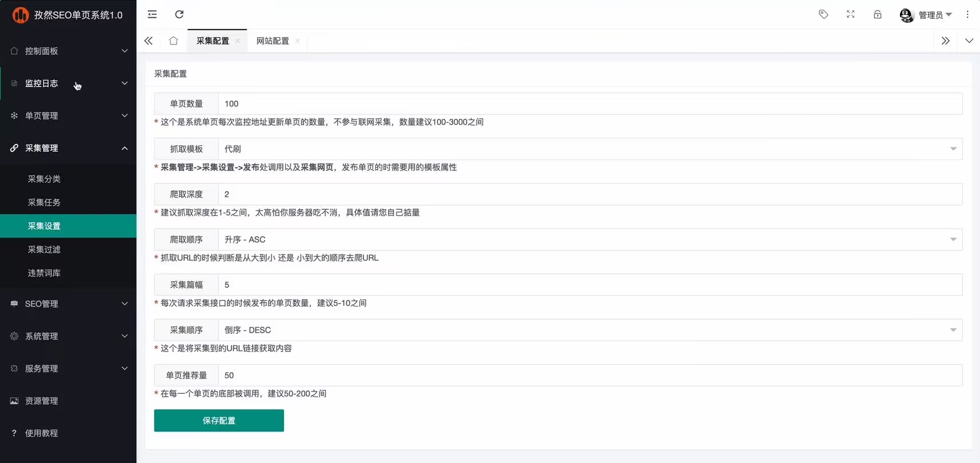Move tabs left with the double-left arrow

[x=149, y=41]
